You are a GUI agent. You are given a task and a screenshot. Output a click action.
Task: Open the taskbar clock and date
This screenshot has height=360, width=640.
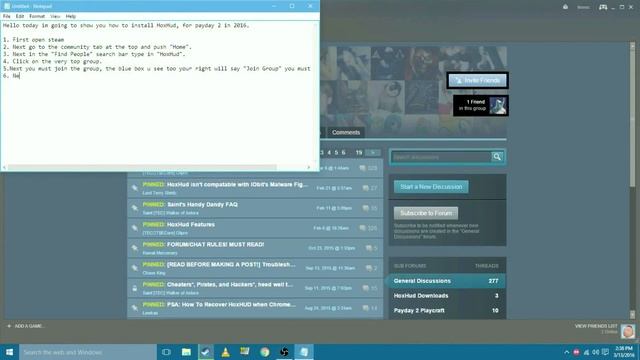click(624, 352)
